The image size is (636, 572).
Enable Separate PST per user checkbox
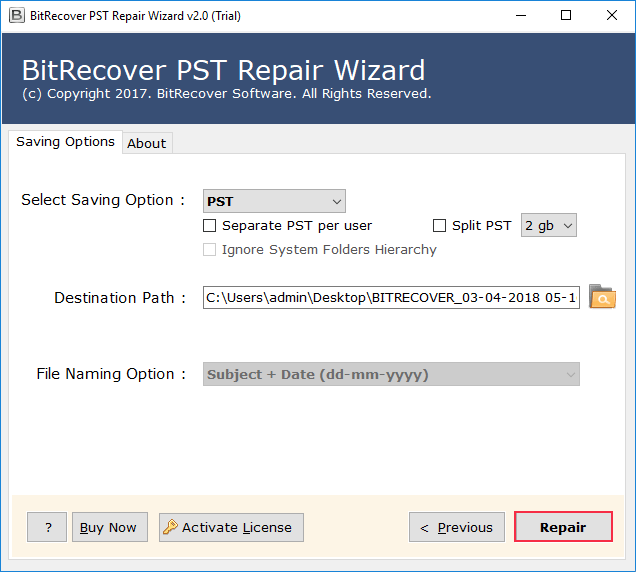[209, 226]
